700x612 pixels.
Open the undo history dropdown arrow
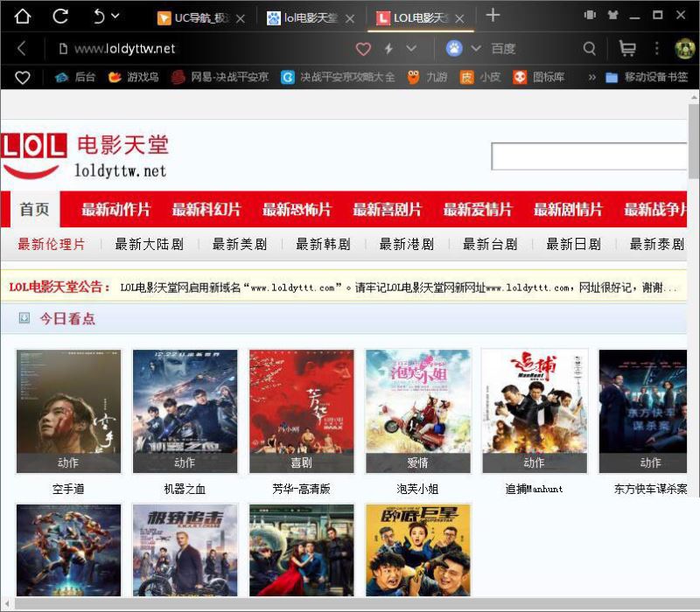115,16
